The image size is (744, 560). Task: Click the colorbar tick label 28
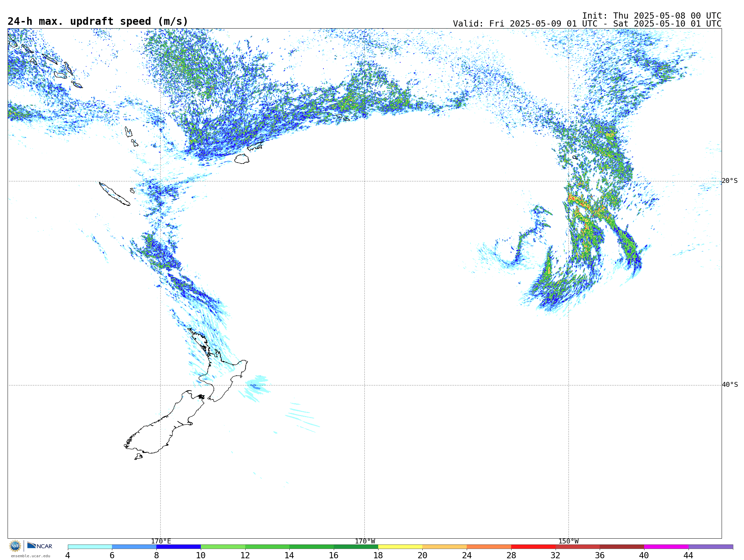pos(511,556)
